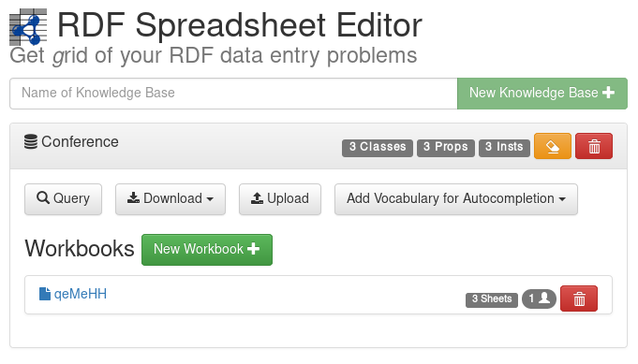This screenshot has height=364, width=638.
Task: Click the 3 Props badge
Action: pyautogui.click(x=446, y=148)
